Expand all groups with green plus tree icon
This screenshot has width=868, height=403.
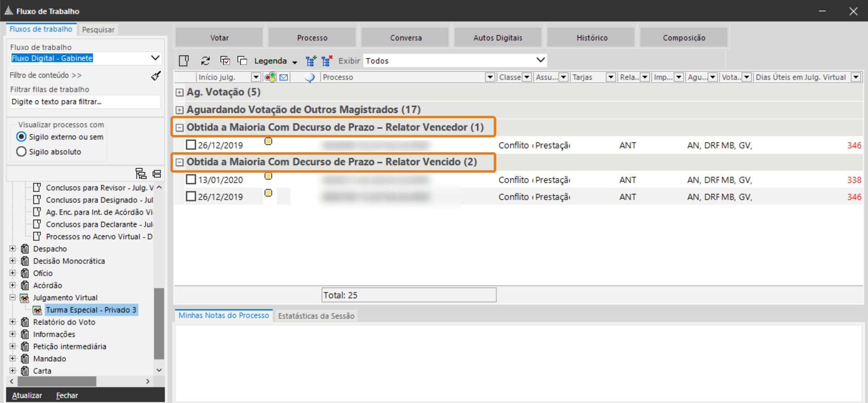(311, 61)
